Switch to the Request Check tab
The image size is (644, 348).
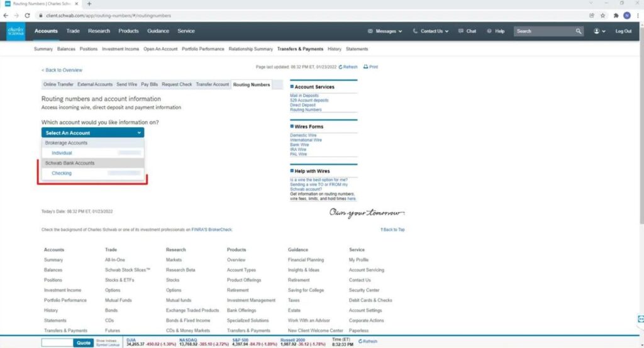tap(177, 84)
